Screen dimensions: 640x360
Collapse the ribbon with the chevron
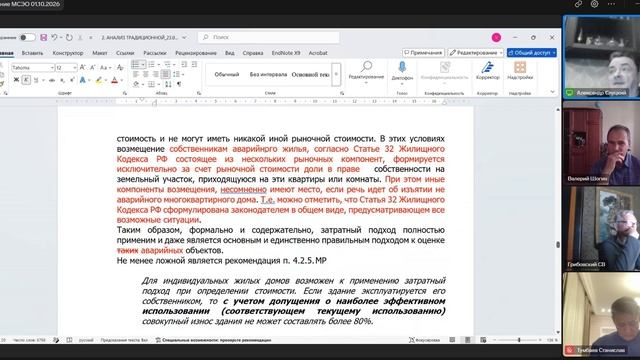[x=552, y=92]
